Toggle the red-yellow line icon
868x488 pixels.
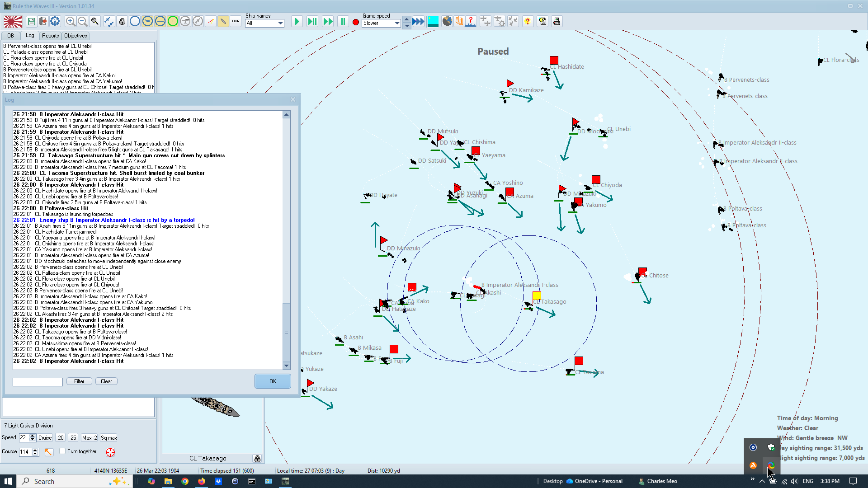[x=211, y=21]
